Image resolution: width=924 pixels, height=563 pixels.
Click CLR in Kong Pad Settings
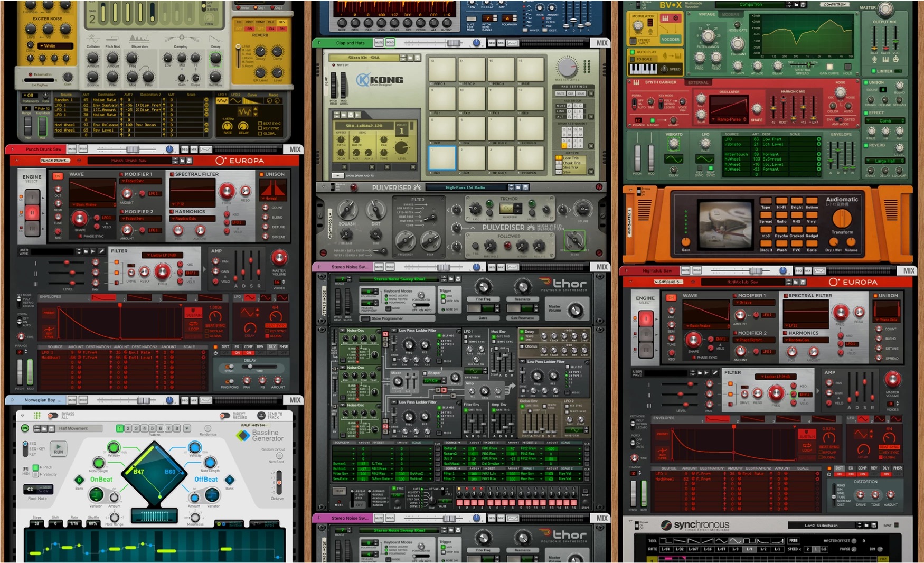(571, 93)
